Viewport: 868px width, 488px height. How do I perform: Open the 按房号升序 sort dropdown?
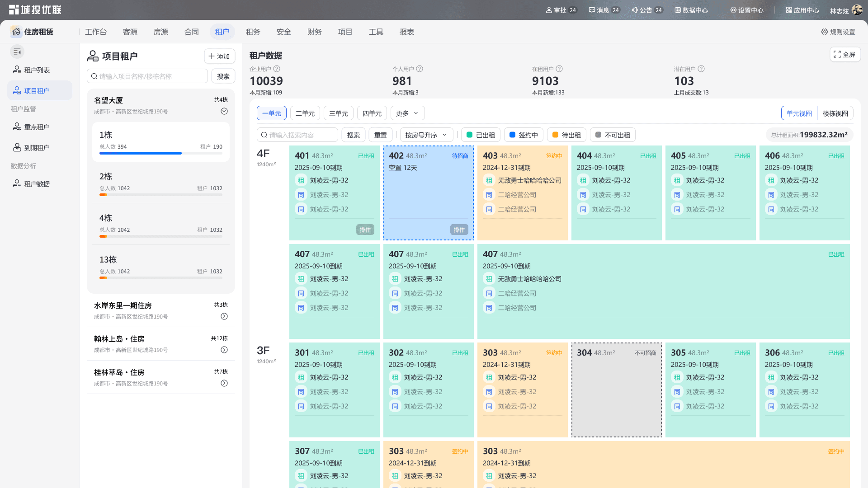point(426,135)
